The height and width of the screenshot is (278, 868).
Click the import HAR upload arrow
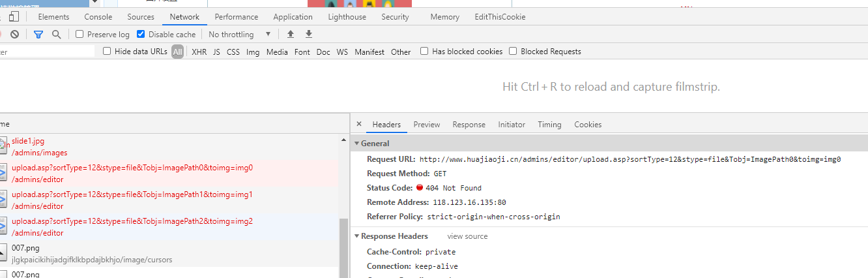[x=291, y=35]
